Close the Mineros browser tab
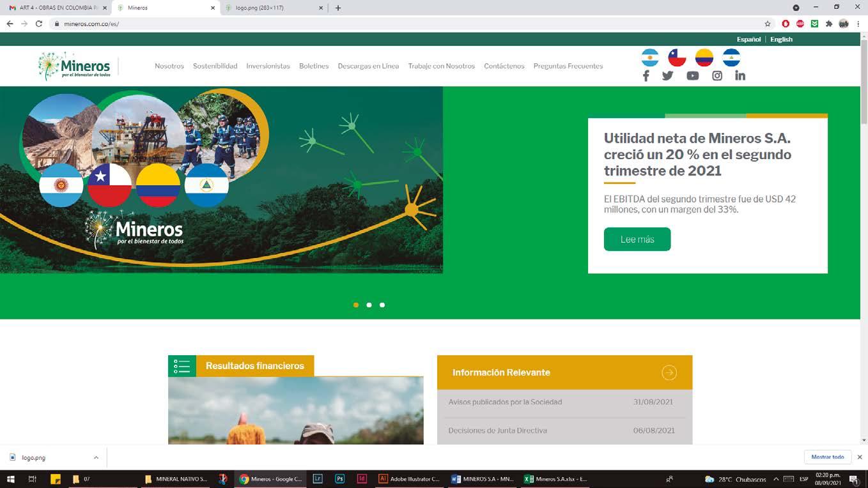Viewport: 868px width, 488px height. (213, 8)
